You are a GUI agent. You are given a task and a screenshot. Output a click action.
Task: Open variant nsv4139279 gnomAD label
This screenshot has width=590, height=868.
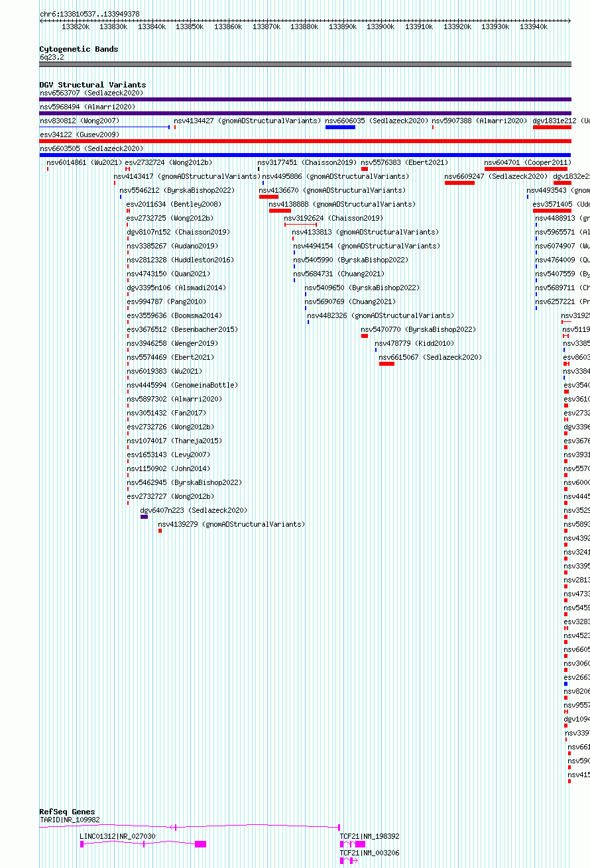(231, 524)
